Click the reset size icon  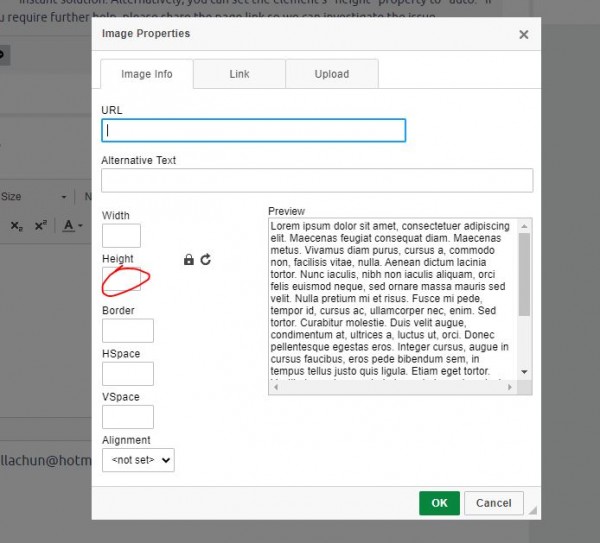pyautogui.click(x=206, y=260)
